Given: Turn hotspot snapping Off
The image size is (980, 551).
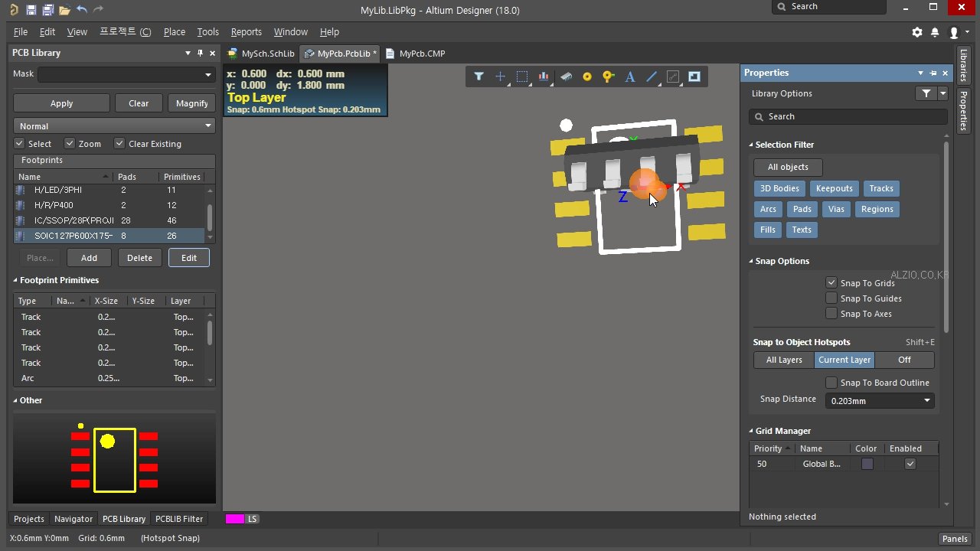Looking at the screenshot, I should pos(904,360).
